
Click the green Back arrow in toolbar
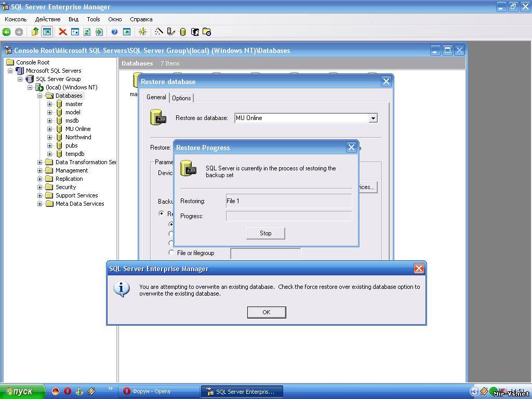pos(7,32)
